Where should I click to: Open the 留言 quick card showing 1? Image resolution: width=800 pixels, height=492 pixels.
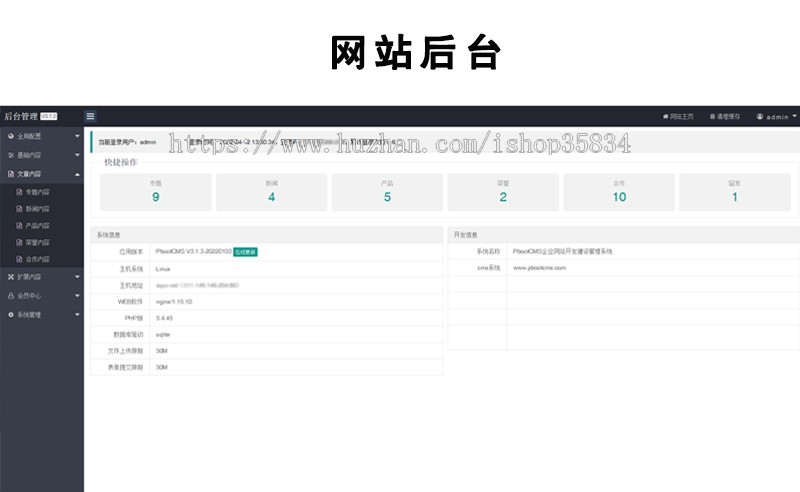735,192
